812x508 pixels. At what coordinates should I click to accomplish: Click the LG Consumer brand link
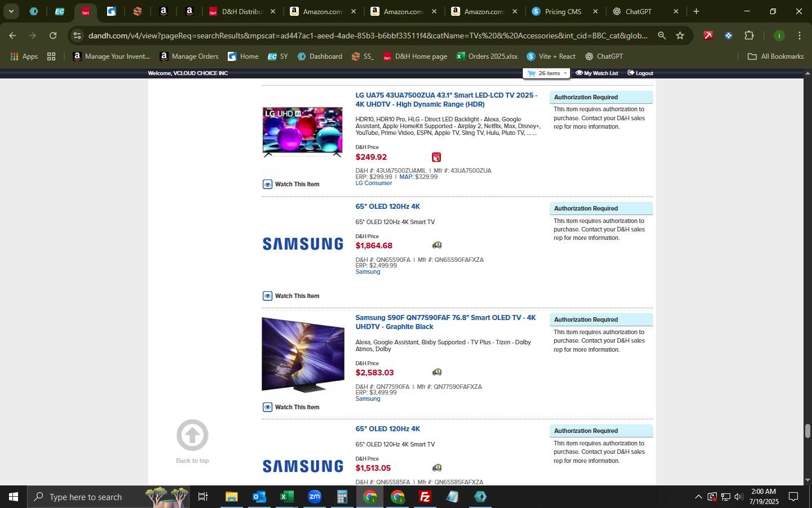coord(373,183)
